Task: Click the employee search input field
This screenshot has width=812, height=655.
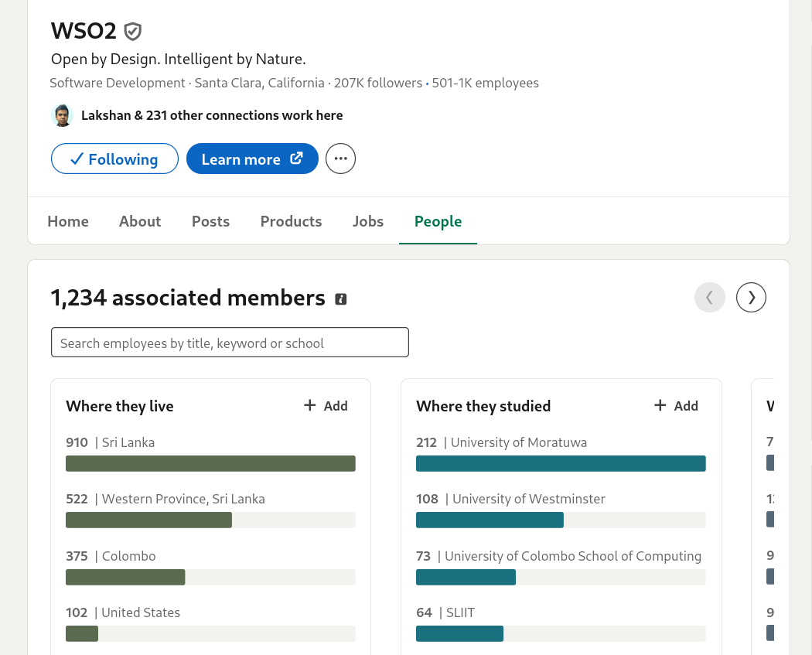Action: [230, 343]
